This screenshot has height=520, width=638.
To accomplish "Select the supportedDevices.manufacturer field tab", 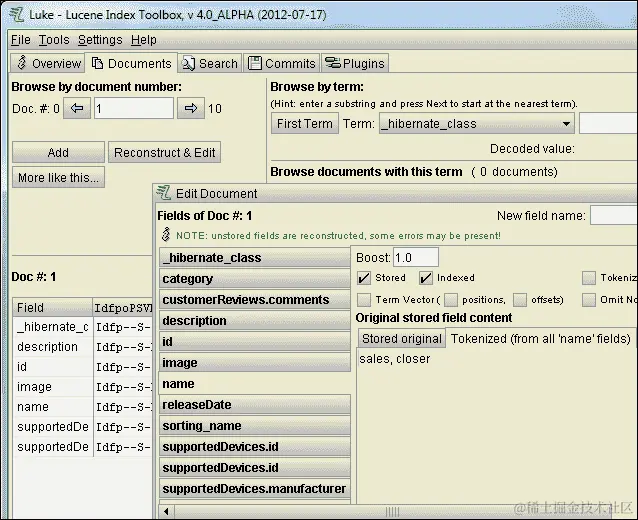I will coord(255,489).
